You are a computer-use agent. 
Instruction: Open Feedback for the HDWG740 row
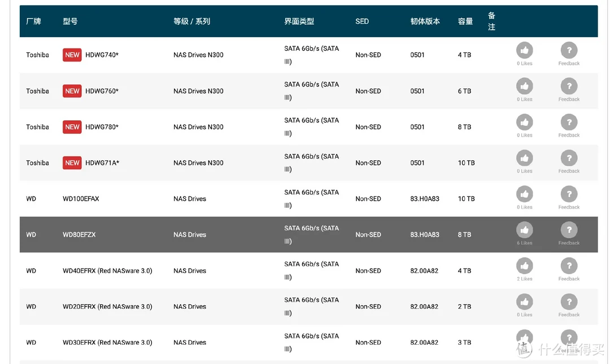point(568,50)
